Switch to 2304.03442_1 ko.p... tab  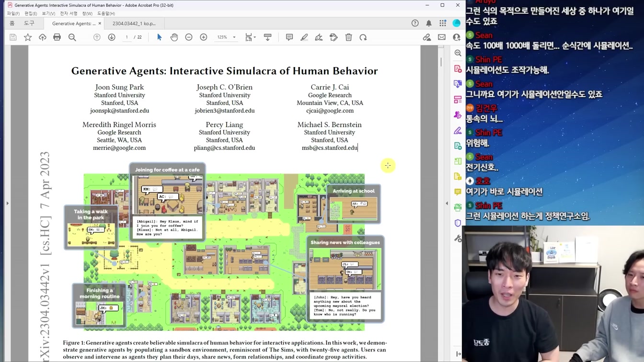pos(134,23)
